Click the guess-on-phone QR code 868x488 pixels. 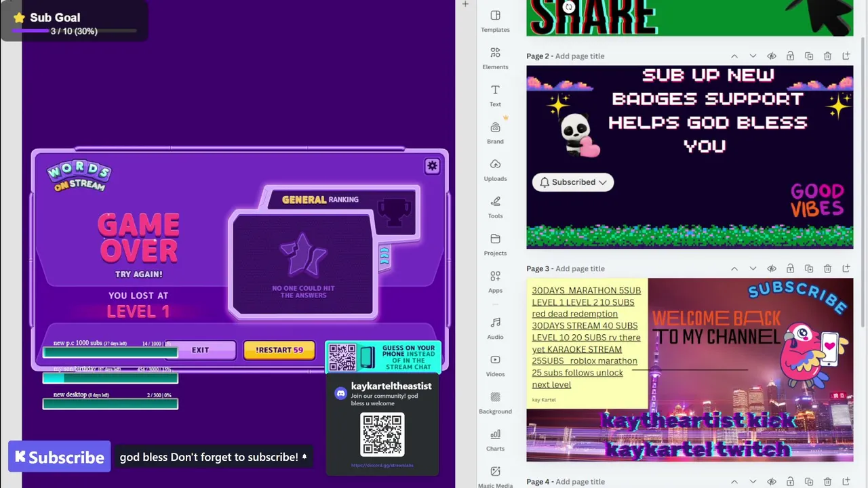pyautogui.click(x=342, y=357)
